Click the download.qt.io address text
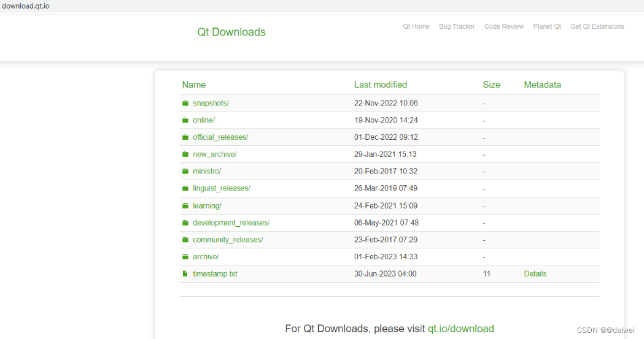This screenshot has height=339, width=644. (25, 6)
